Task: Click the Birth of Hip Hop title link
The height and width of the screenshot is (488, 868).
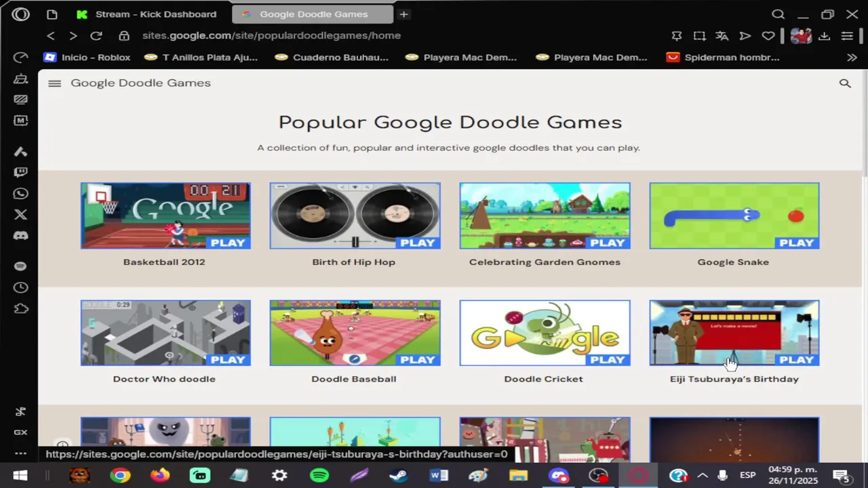Action: (x=353, y=262)
